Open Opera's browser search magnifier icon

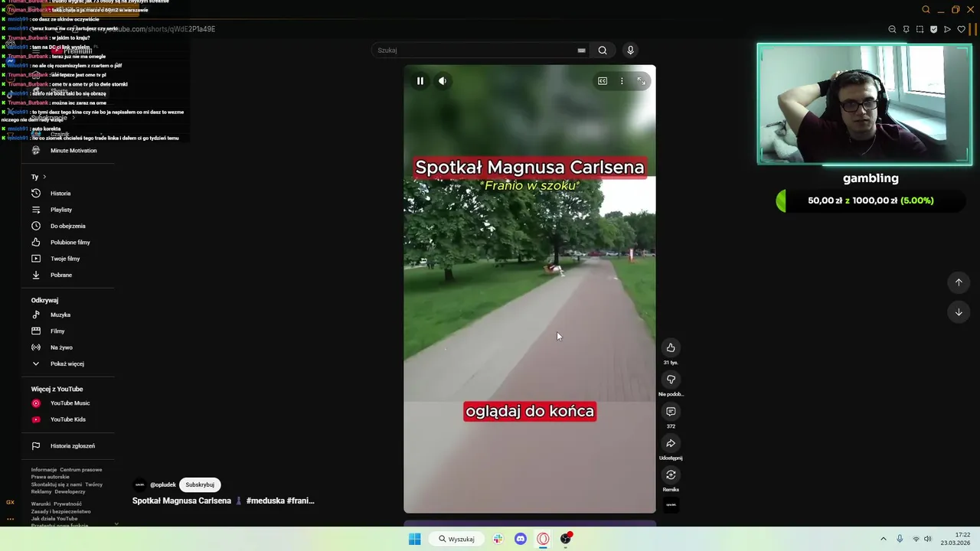click(926, 10)
